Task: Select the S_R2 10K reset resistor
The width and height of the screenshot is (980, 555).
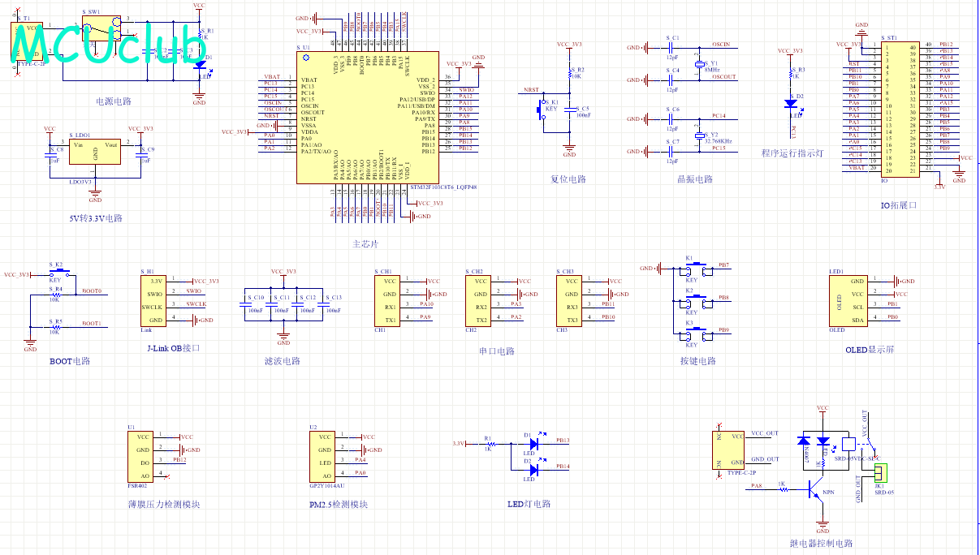Action: click(568, 75)
